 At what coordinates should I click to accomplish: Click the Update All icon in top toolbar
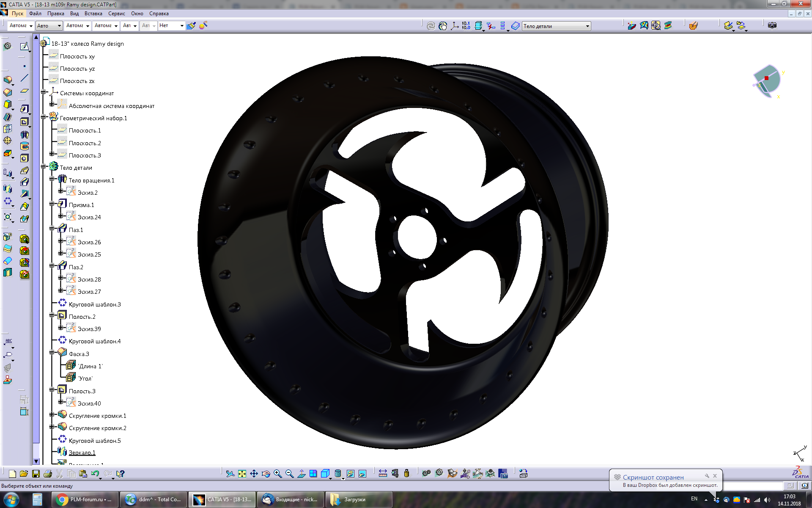pyautogui.click(x=431, y=26)
